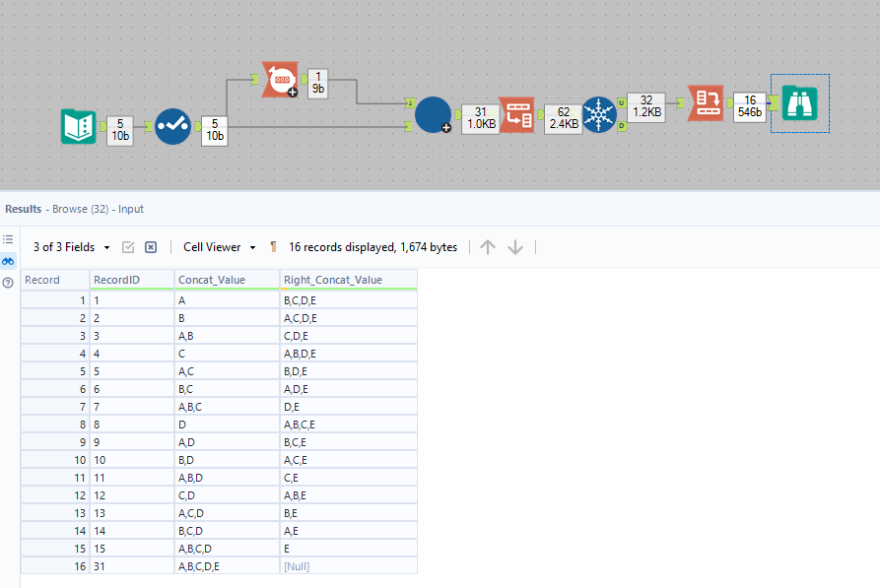The image size is (880, 588).
Task: Select the binoculars icon in the Results sidebar
Action: [8, 261]
